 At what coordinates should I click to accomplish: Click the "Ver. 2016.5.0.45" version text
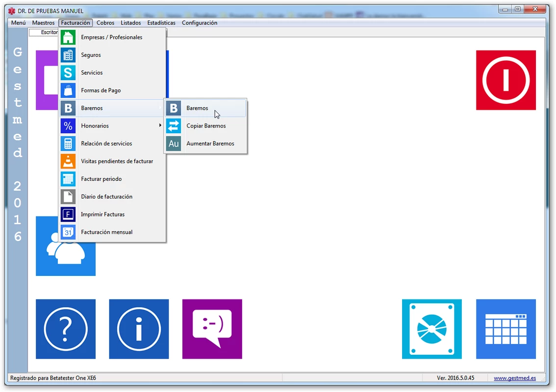[x=455, y=378]
